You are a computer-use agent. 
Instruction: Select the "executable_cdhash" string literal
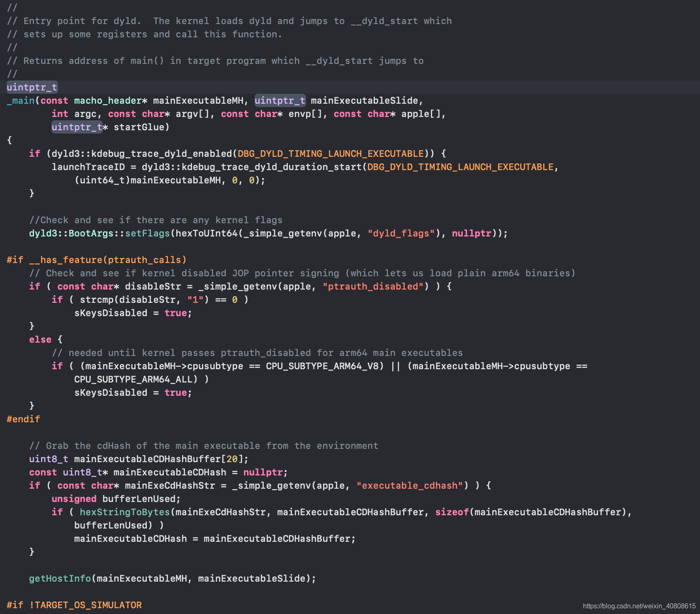(x=410, y=485)
